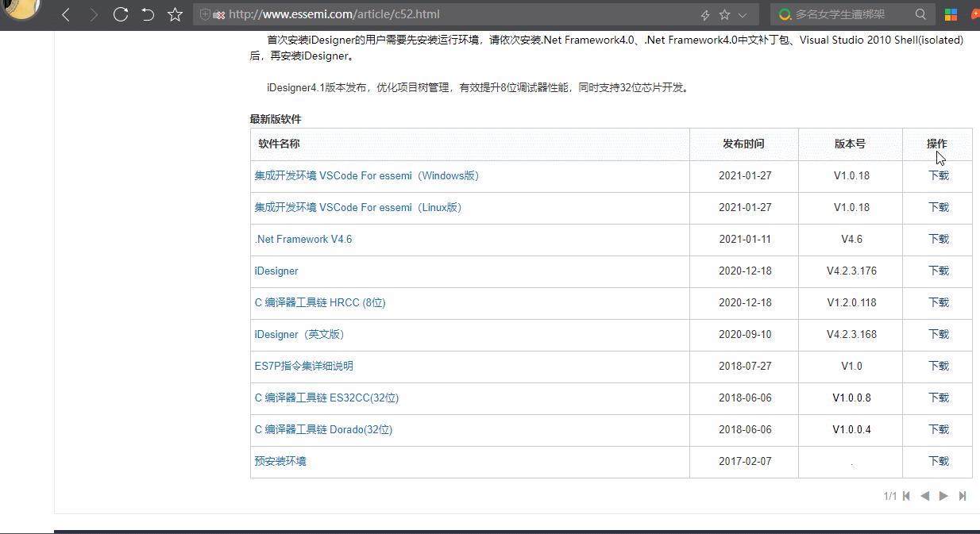980x534 pixels.
Task: Click inside the 多名女学生遭绑架 search field
Action: 842,13
